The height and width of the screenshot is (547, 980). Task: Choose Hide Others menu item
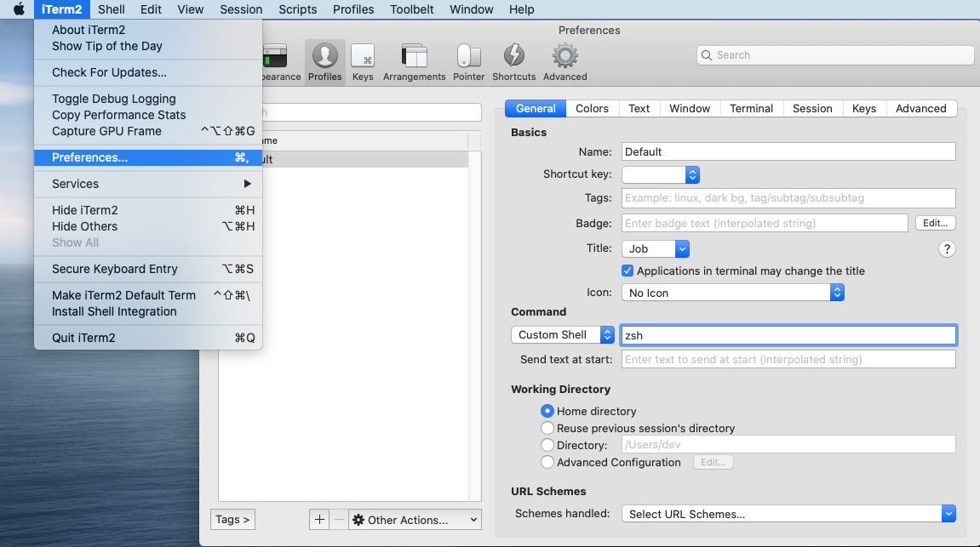pyautogui.click(x=148, y=226)
